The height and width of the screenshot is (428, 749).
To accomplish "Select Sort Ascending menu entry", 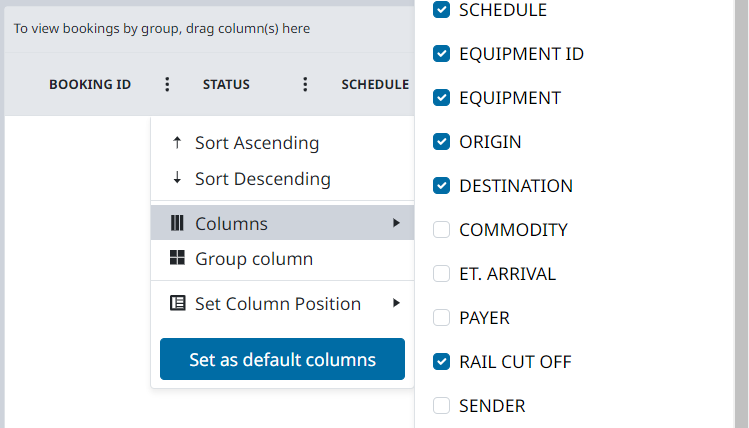I will 257,143.
